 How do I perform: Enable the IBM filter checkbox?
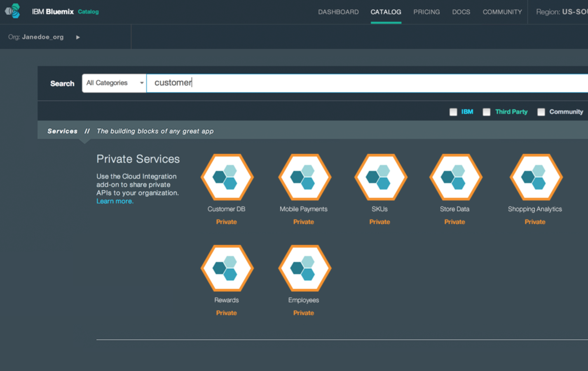tap(453, 112)
